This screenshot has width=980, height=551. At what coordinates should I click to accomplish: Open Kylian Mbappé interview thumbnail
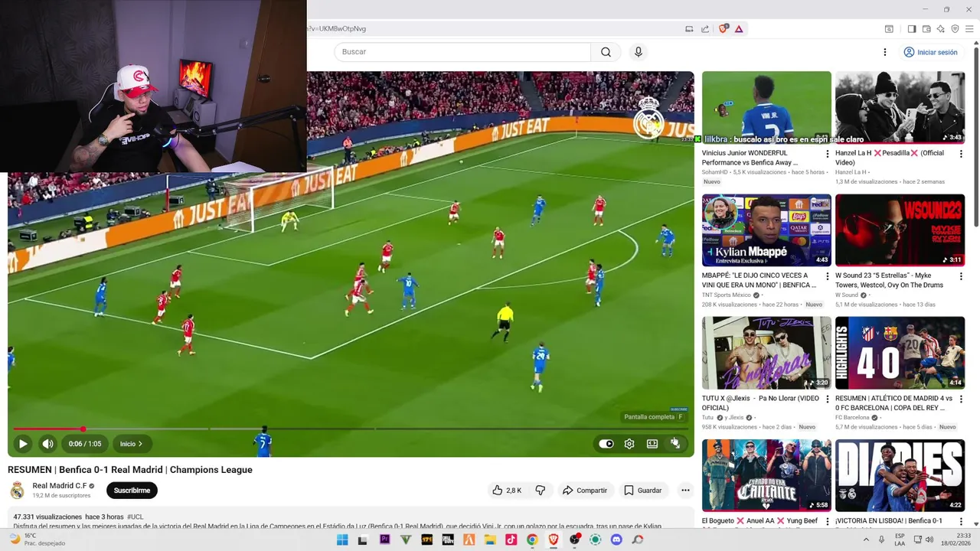pos(766,230)
